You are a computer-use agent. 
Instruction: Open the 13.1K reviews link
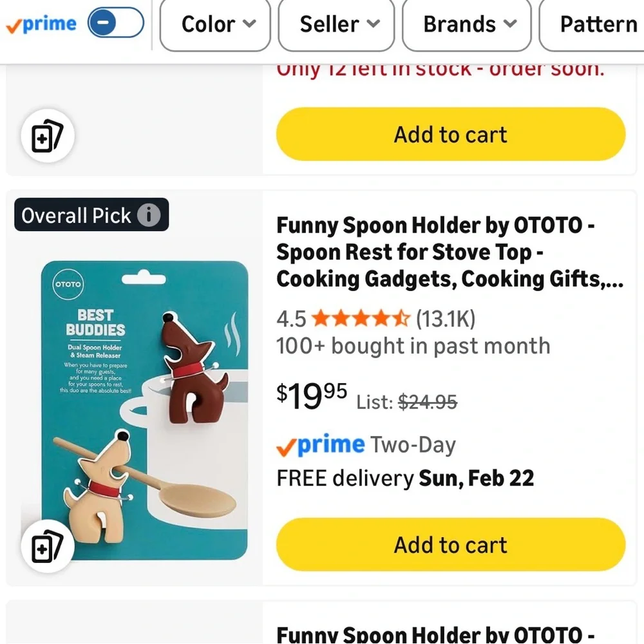pyautogui.click(x=446, y=318)
